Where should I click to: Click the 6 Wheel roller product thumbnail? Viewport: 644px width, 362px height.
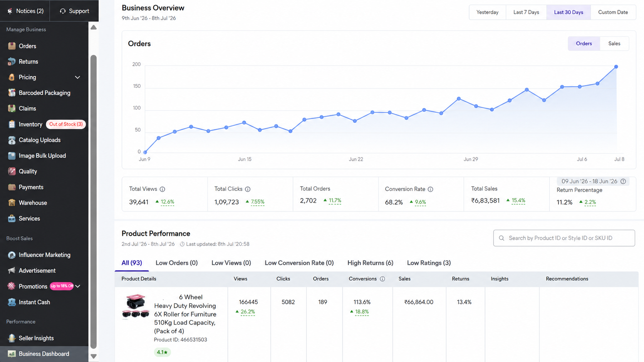coord(136,306)
